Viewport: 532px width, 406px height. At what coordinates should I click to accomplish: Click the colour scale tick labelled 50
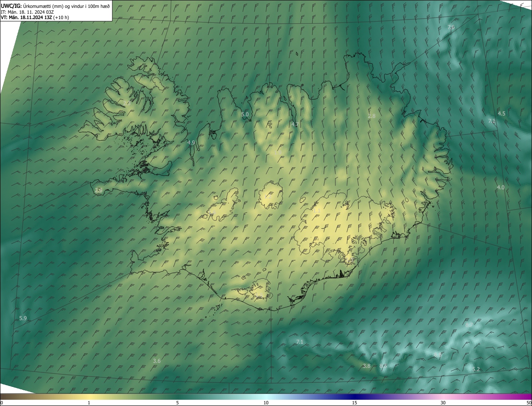coord(529,403)
